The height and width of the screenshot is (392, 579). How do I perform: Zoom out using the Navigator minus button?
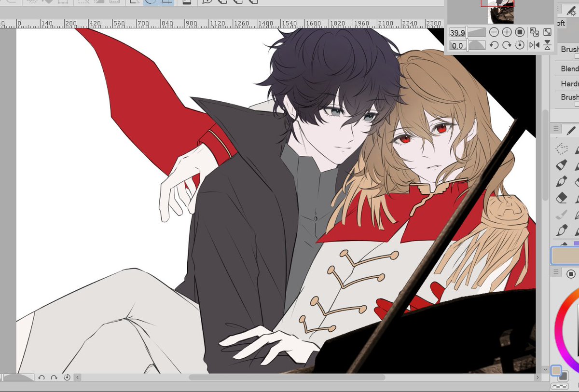[494, 32]
